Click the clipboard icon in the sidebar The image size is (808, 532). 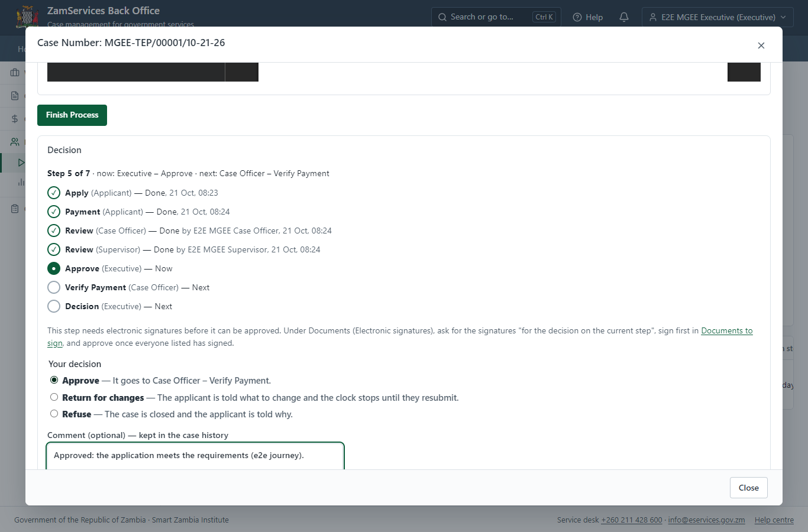point(15,209)
